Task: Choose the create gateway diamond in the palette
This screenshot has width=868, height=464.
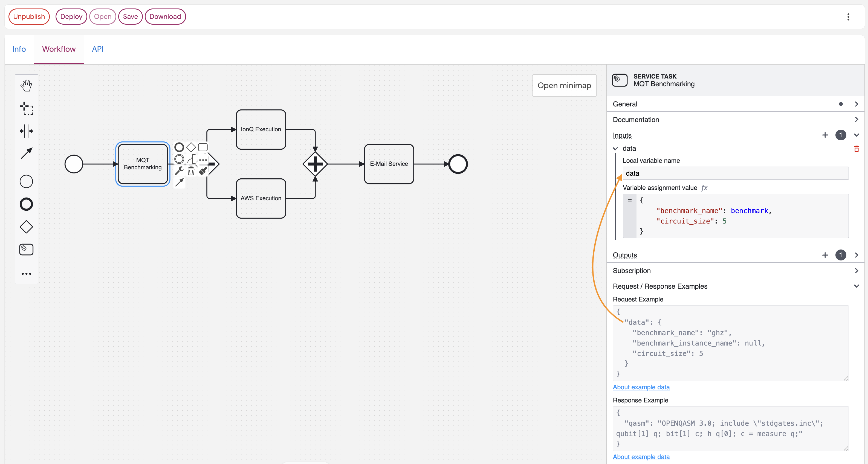Action: click(26, 227)
